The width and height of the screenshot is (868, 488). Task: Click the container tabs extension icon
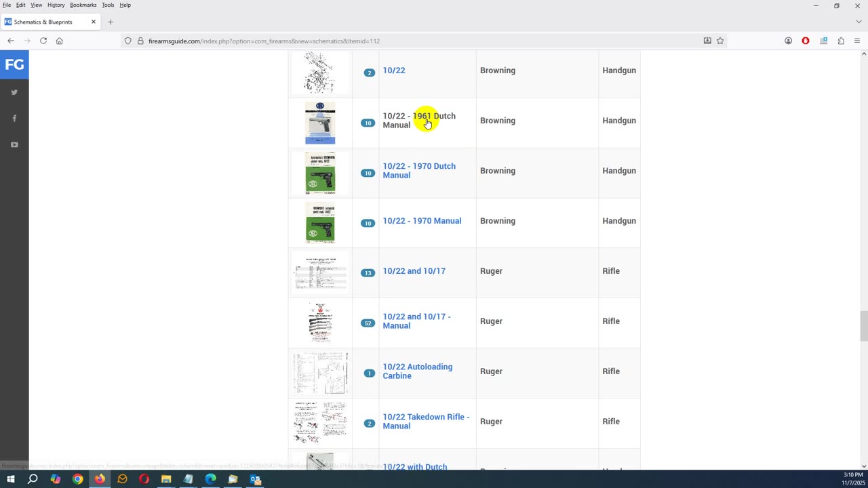[823, 41]
